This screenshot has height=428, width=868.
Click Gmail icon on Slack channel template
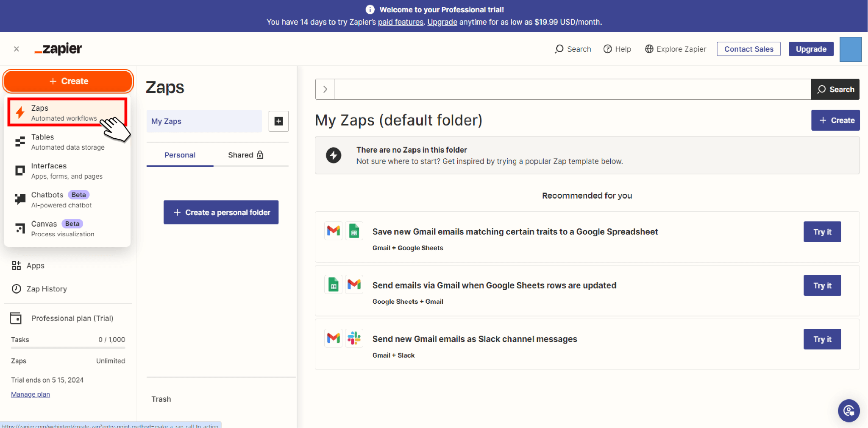[334, 338]
